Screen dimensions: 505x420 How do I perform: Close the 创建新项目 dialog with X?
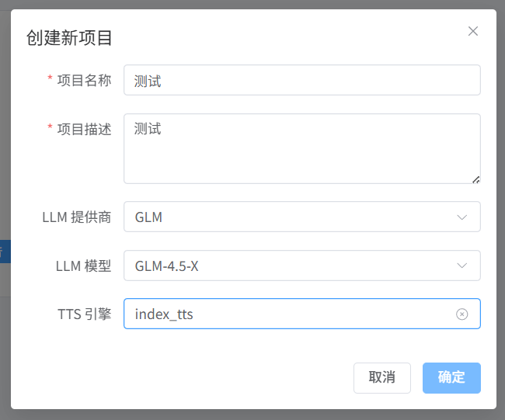472,32
